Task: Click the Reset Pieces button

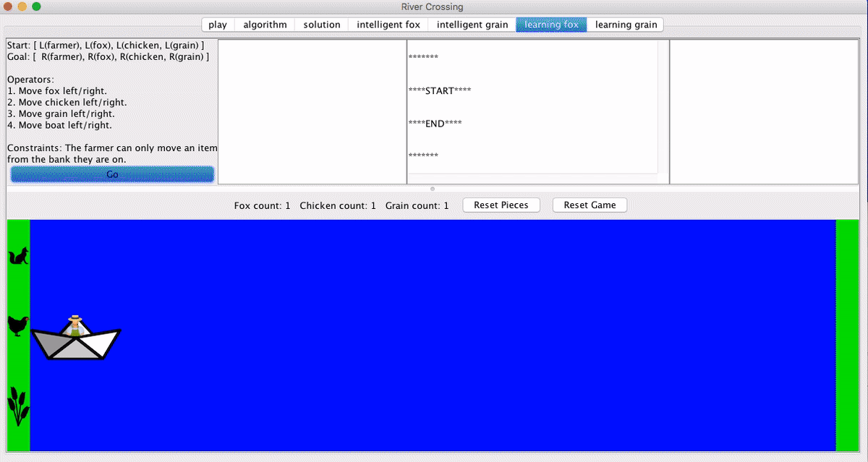Action: [501, 205]
